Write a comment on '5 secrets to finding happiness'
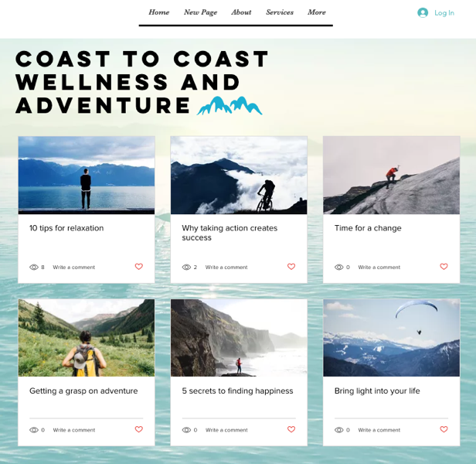 click(226, 430)
